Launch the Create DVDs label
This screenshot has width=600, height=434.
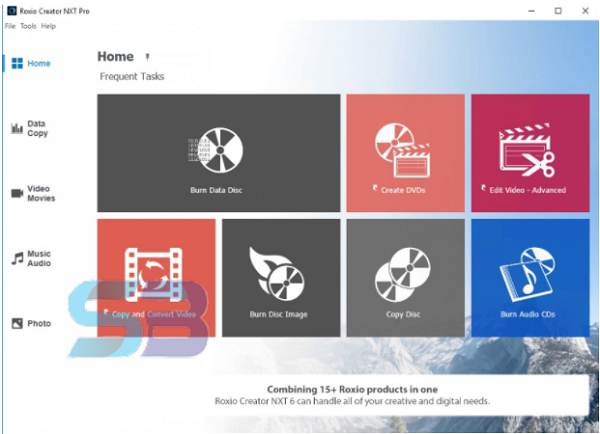click(403, 190)
